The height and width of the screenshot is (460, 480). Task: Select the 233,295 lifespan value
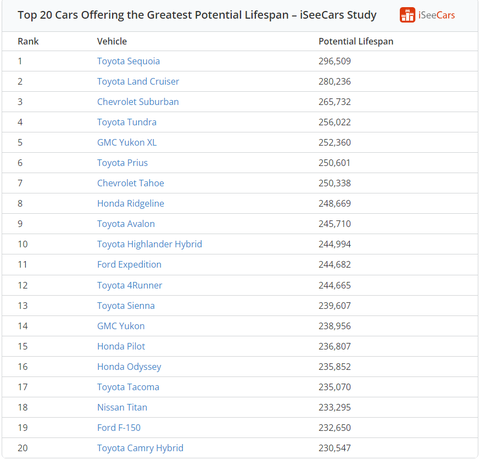pyautogui.click(x=335, y=407)
